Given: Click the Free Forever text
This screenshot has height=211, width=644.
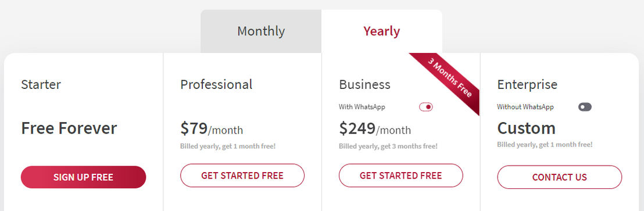Looking at the screenshot, I should click(69, 128).
